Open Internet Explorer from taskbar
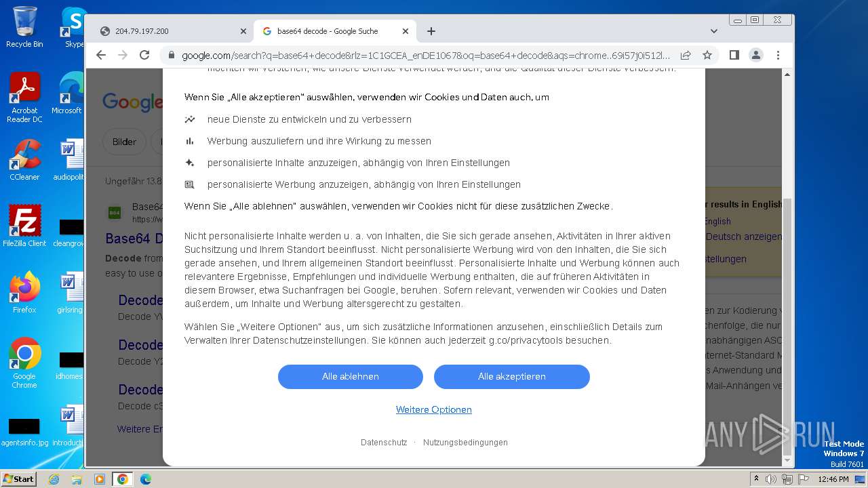Screen dimensions: 868x488 click(54, 479)
